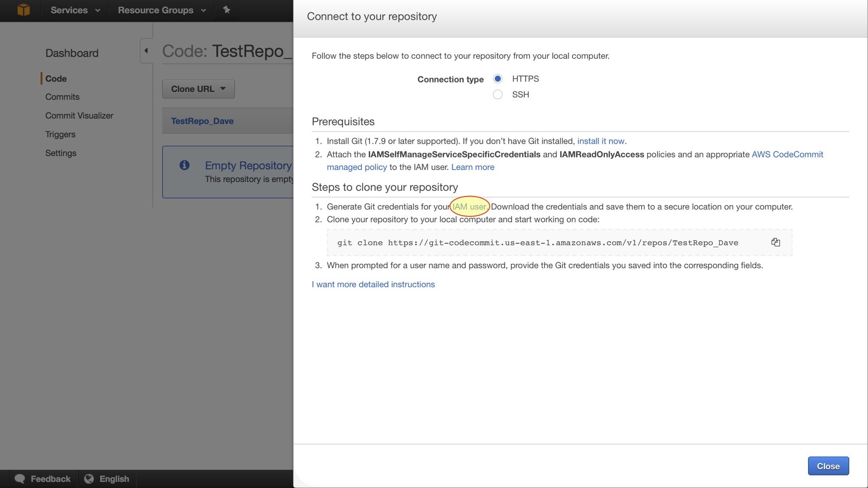Copy the git clone command via copy icon
This screenshot has width=868, height=488.
[776, 242]
